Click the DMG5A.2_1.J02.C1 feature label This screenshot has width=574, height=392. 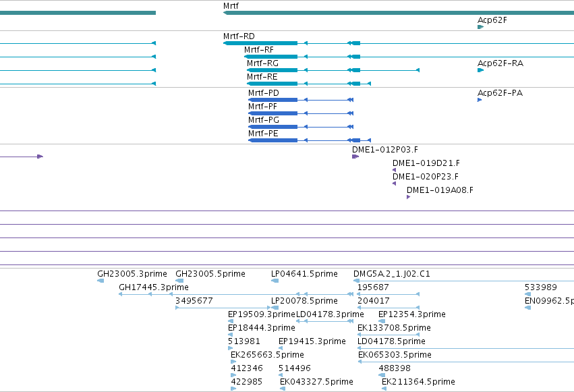[x=392, y=274]
